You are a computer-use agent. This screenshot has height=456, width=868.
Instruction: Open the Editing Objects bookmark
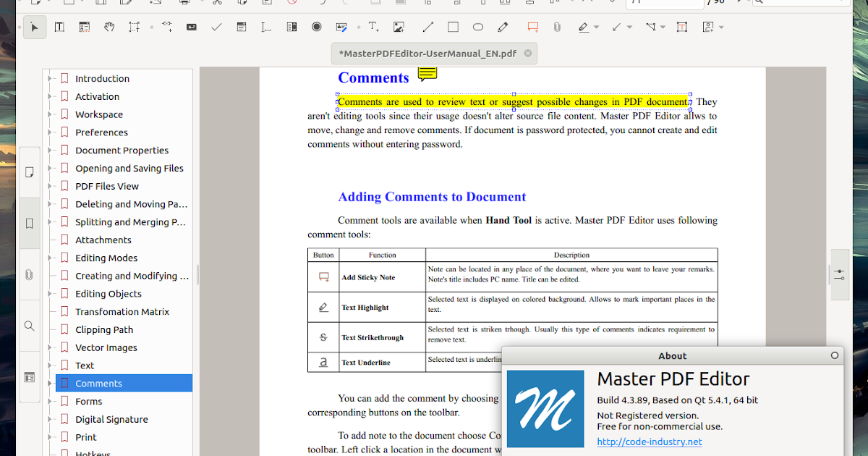pos(109,294)
